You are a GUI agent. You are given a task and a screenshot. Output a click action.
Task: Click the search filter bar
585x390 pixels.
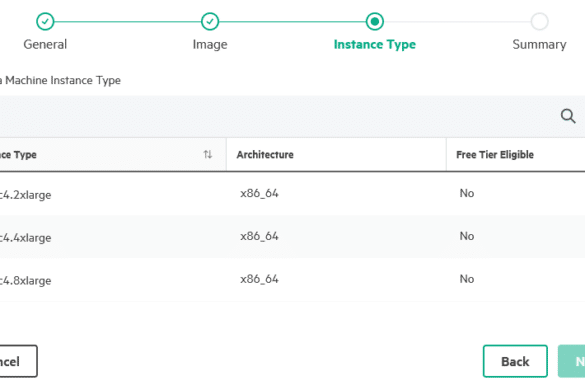pyautogui.click(x=292, y=116)
